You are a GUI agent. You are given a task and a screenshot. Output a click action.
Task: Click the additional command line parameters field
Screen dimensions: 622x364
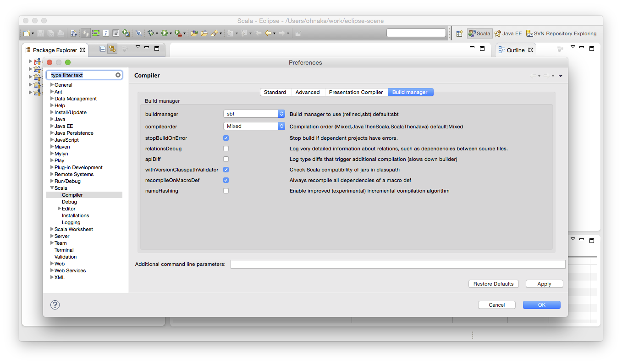click(398, 264)
